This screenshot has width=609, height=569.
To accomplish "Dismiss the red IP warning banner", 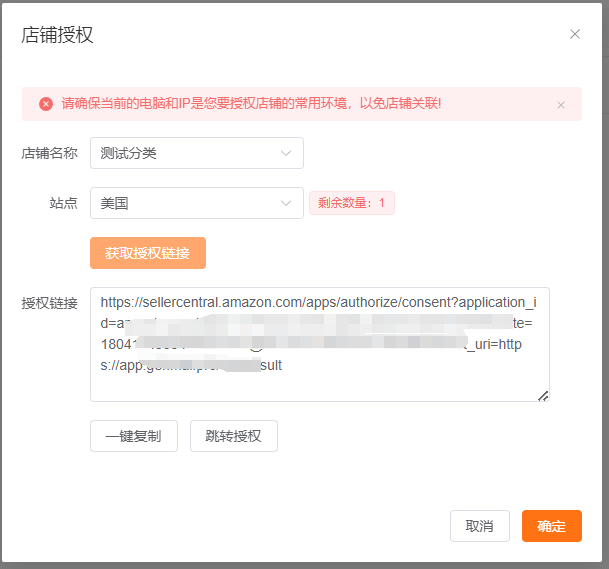I will pyautogui.click(x=561, y=105).
